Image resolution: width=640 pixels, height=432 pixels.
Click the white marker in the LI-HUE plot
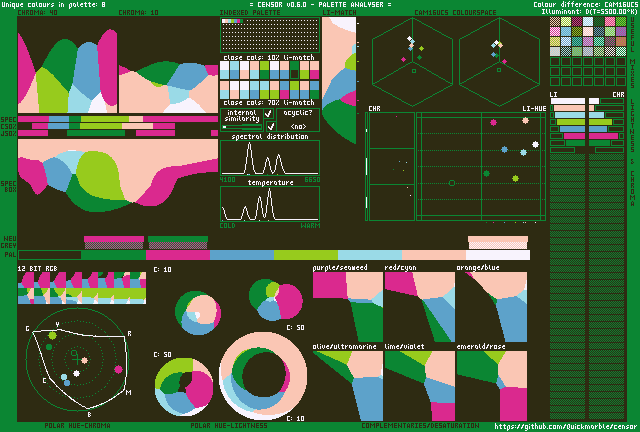(x=536, y=144)
